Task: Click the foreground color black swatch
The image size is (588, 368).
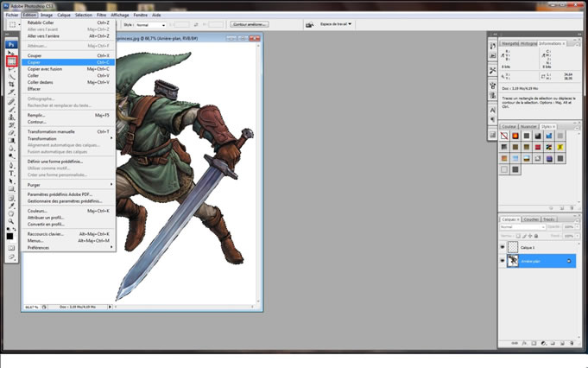Action: [9, 237]
